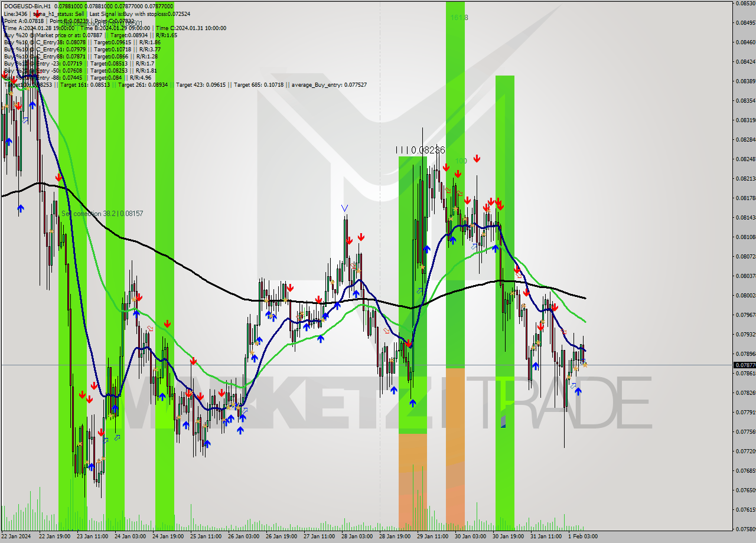Click the 0.07720 price axis label

[745, 451]
